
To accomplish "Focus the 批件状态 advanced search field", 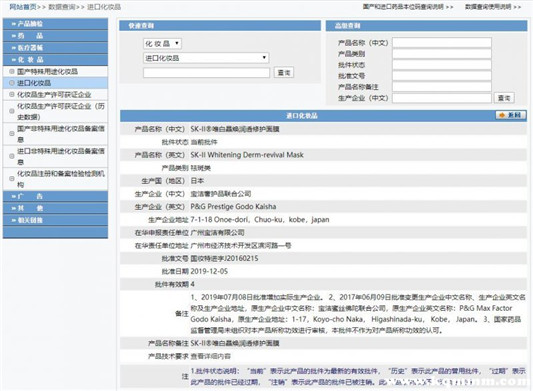I will [x=442, y=65].
